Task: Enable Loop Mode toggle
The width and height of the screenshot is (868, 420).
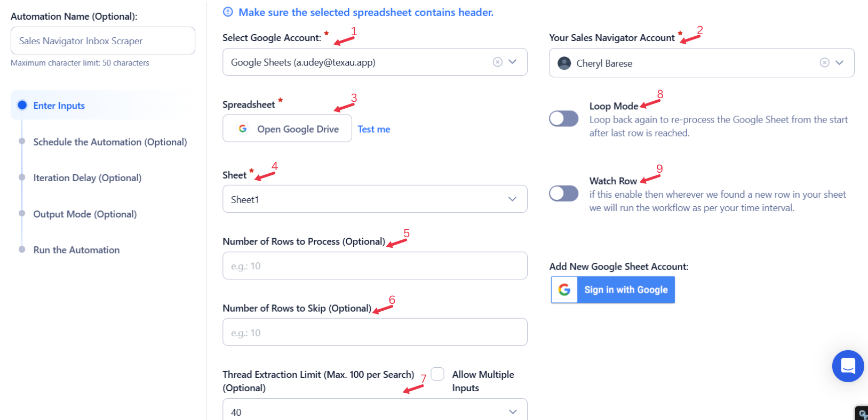Action: (x=564, y=118)
